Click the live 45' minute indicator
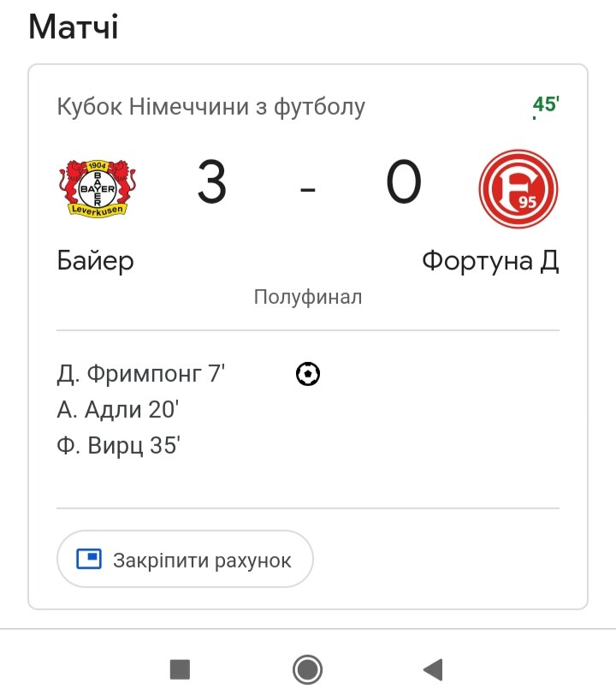Image resolution: width=616 pixels, height=695 pixels. [x=546, y=105]
